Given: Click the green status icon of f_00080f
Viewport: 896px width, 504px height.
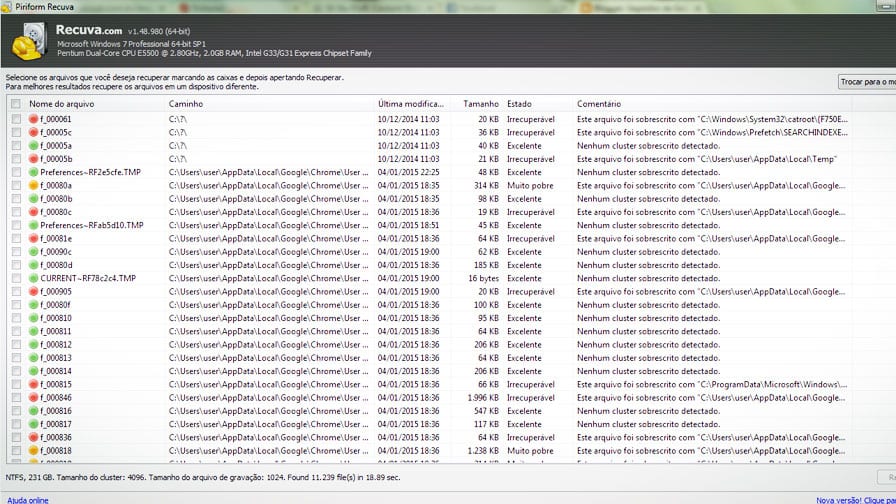Looking at the screenshot, I should click(34, 305).
